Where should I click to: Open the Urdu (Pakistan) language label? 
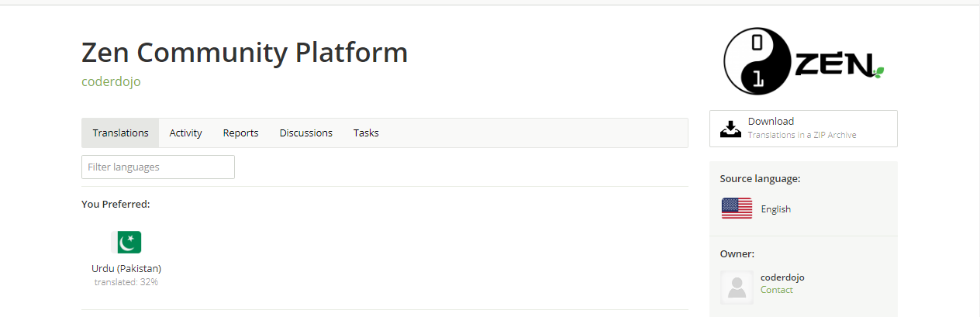coord(126,269)
